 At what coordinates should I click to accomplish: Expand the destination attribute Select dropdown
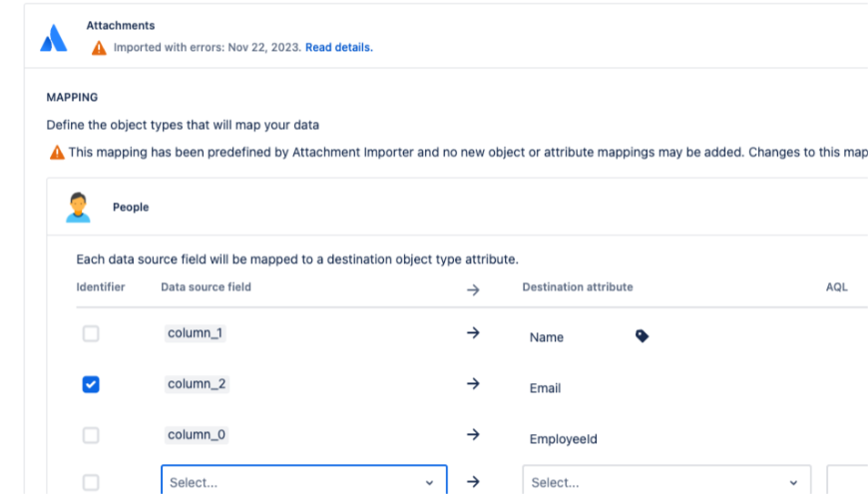click(x=665, y=482)
